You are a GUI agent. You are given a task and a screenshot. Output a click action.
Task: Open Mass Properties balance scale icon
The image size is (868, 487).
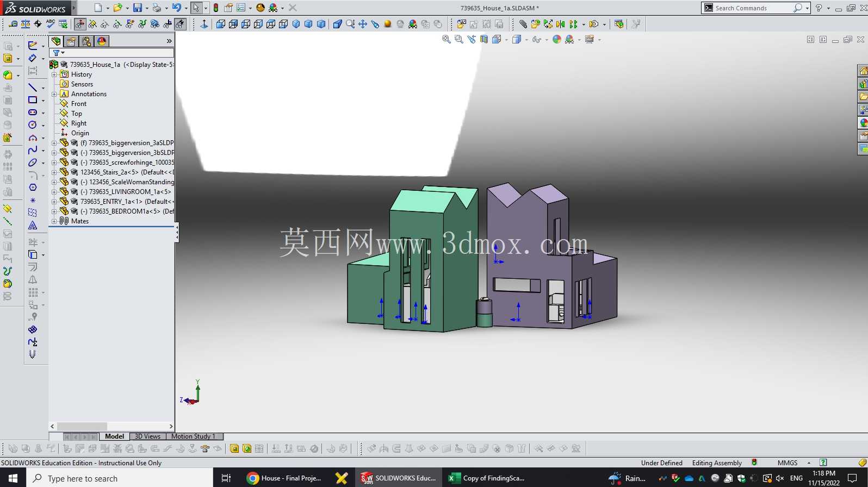26,24
